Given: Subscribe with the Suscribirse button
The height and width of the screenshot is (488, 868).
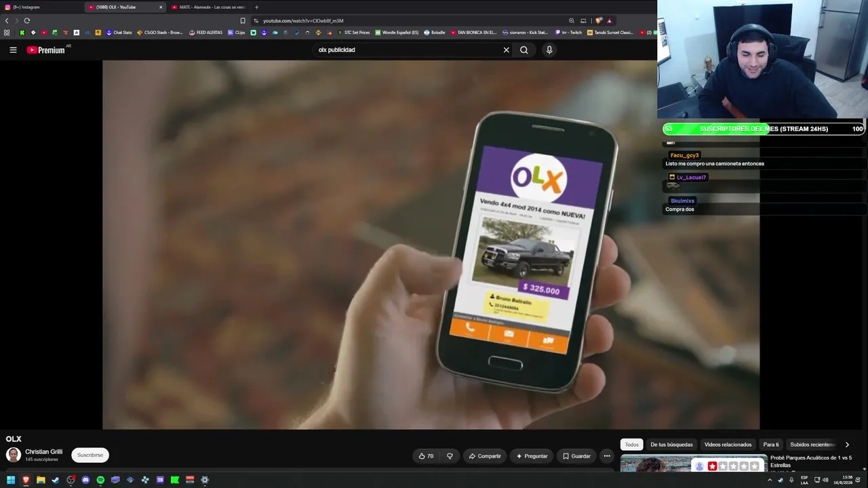Looking at the screenshot, I should 90,455.
